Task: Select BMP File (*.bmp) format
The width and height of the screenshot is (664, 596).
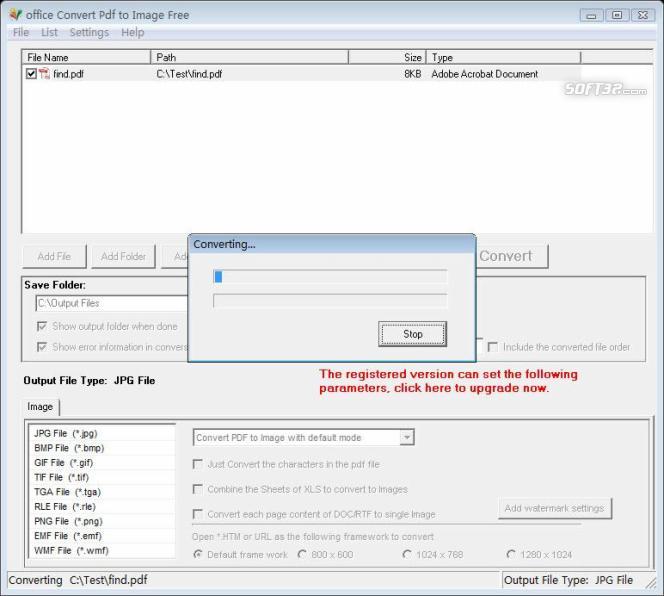Action: (x=102, y=448)
